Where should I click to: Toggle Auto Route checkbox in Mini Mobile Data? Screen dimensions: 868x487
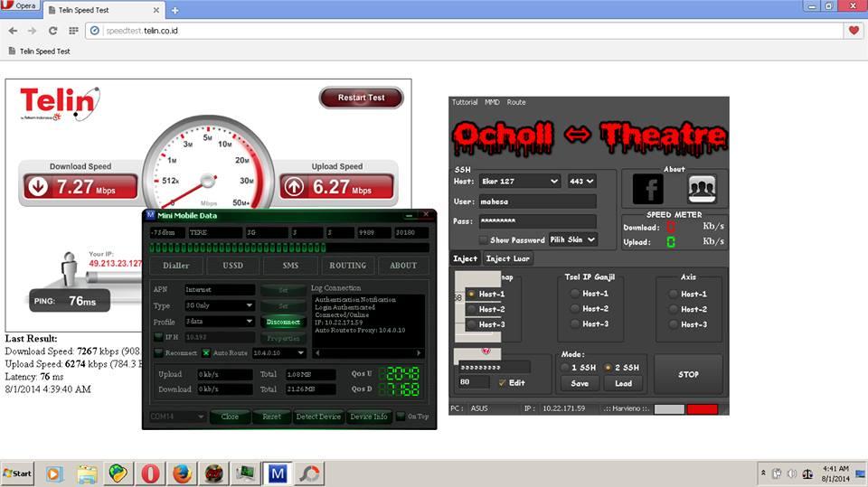[206, 352]
